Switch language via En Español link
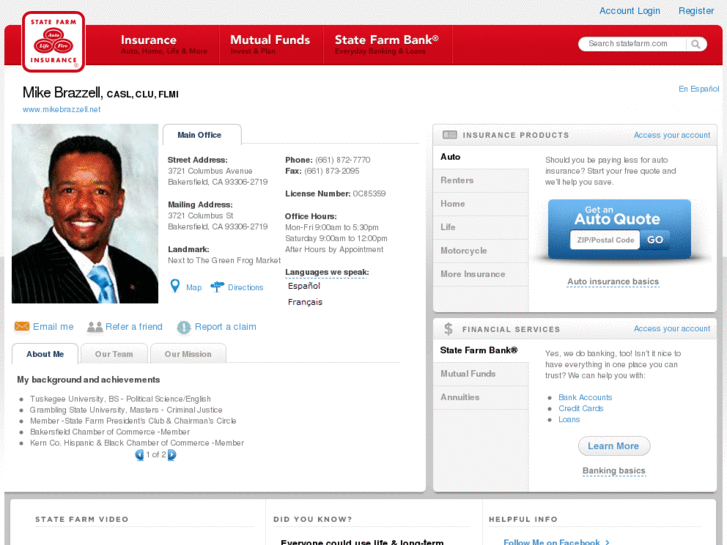727x545 pixels. pos(699,89)
